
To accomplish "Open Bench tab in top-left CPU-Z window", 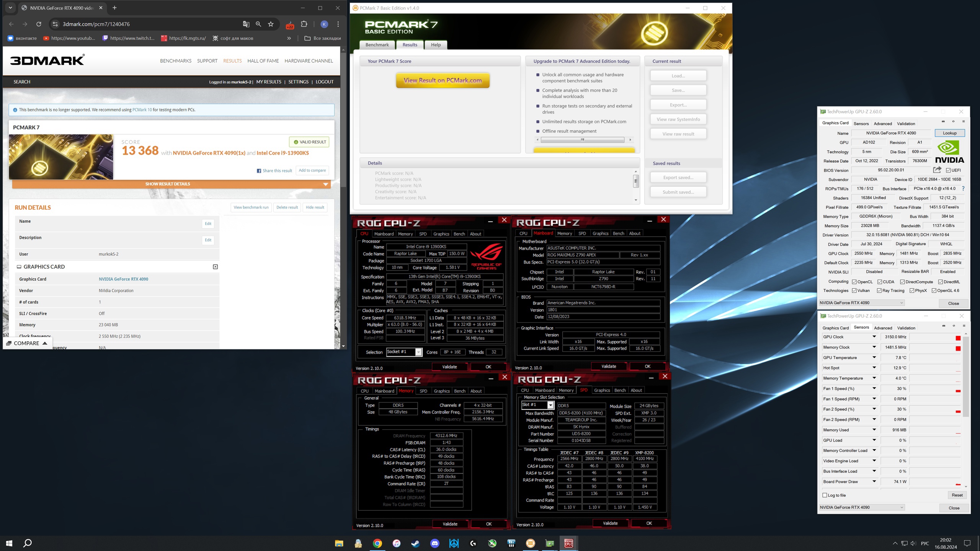I will pos(459,234).
